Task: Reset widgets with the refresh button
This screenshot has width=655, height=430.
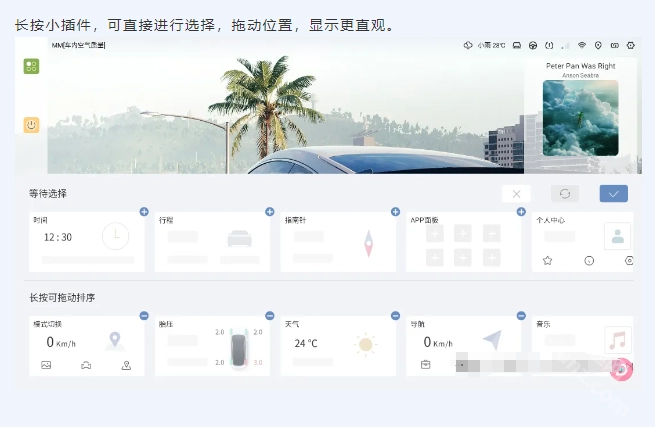Action: coord(564,194)
